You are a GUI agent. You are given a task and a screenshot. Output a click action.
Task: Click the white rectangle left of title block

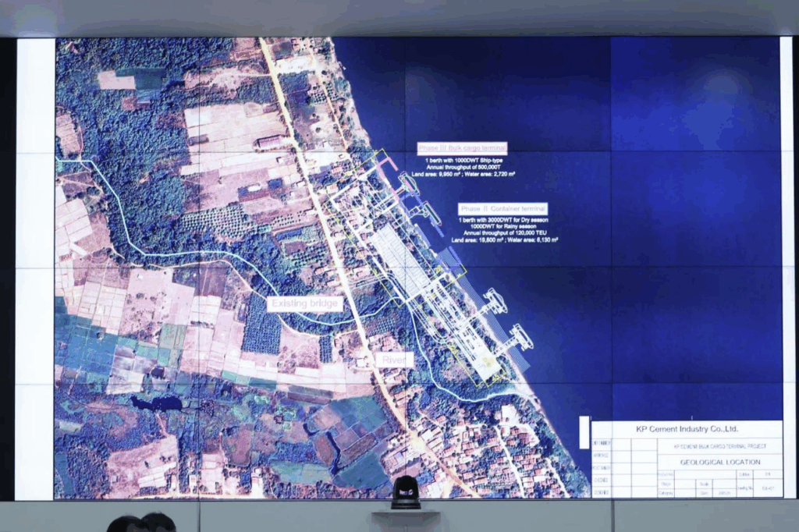point(584,432)
